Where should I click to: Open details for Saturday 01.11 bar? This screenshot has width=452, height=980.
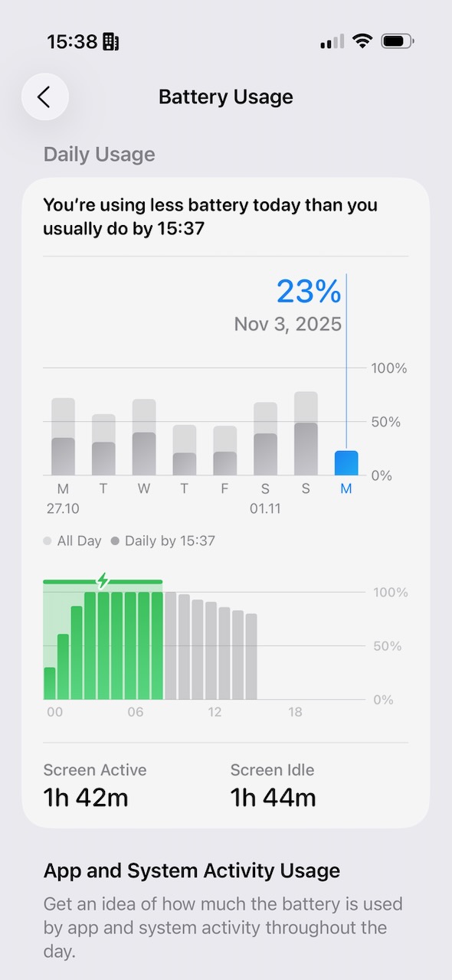coord(265,436)
